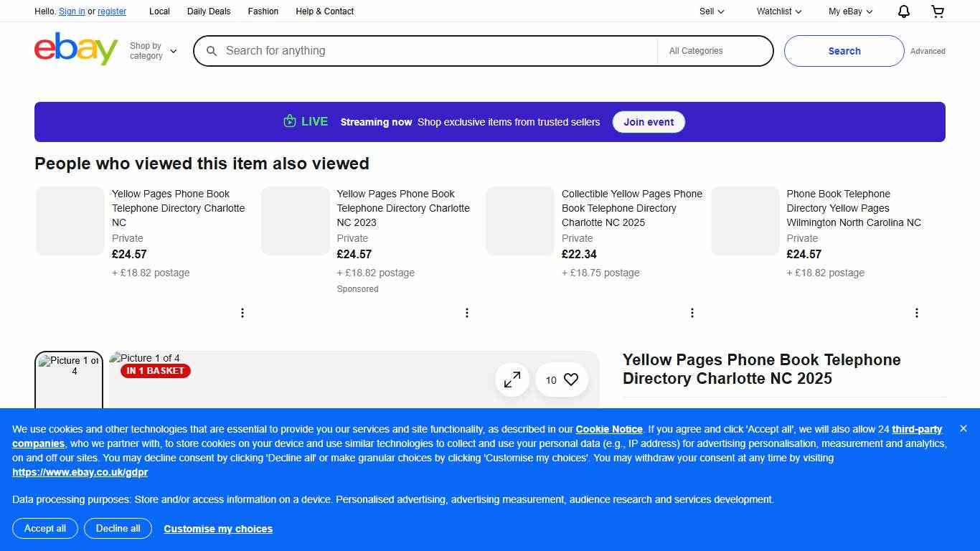
Task: Click the eBay logo
Action: tap(75, 49)
